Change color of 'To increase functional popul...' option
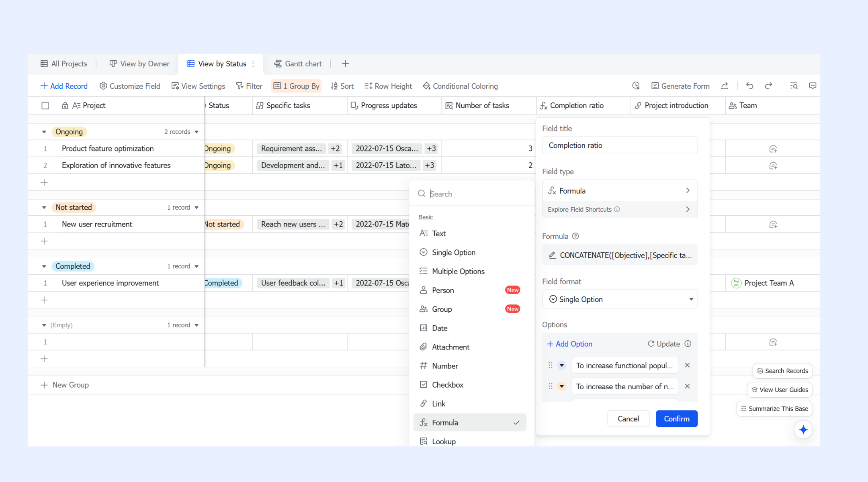 point(562,365)
